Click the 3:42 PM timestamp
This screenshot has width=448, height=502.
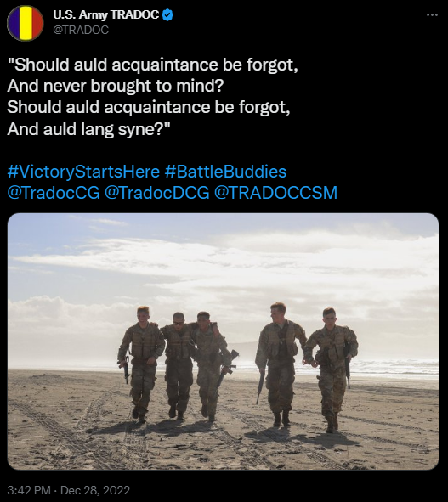(29, 490)
